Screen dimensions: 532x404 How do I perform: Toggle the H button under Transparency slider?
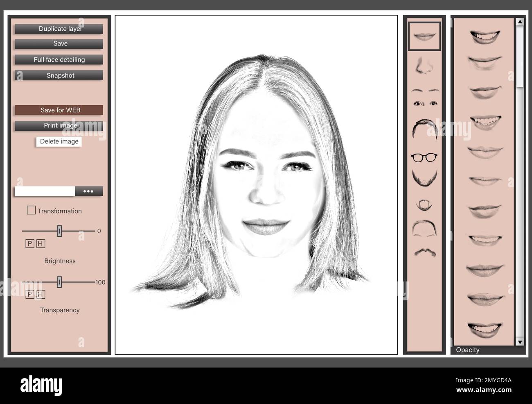coord(41,295)
